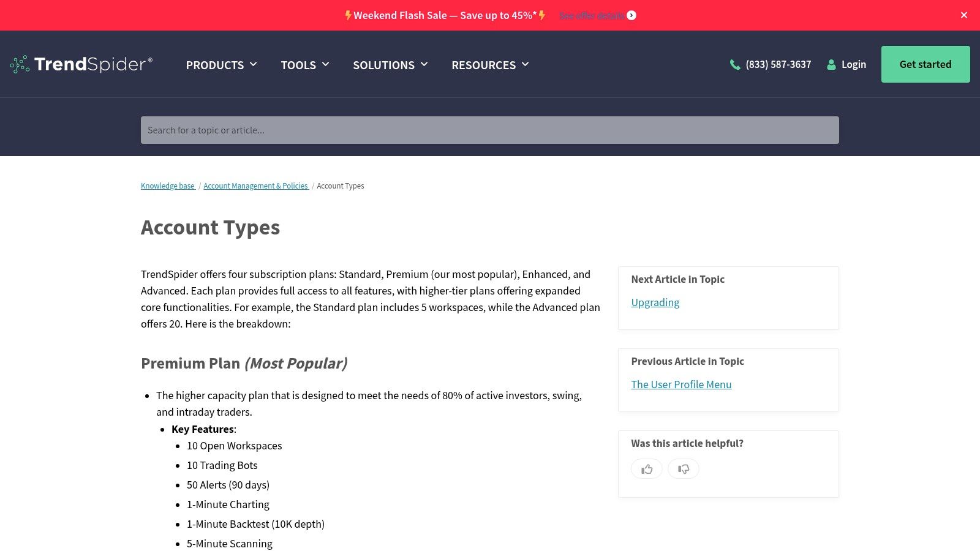Go to Knowledge base breadcrumb

(168, 186)
